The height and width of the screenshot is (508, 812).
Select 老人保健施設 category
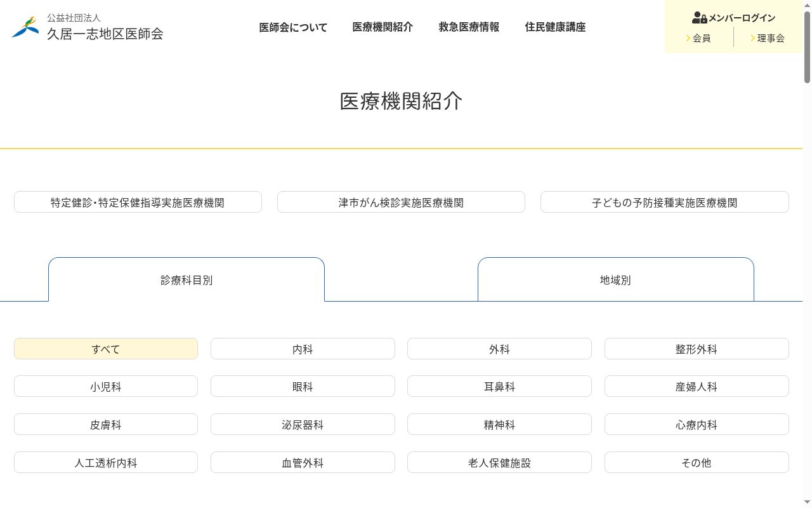[499, 462]
